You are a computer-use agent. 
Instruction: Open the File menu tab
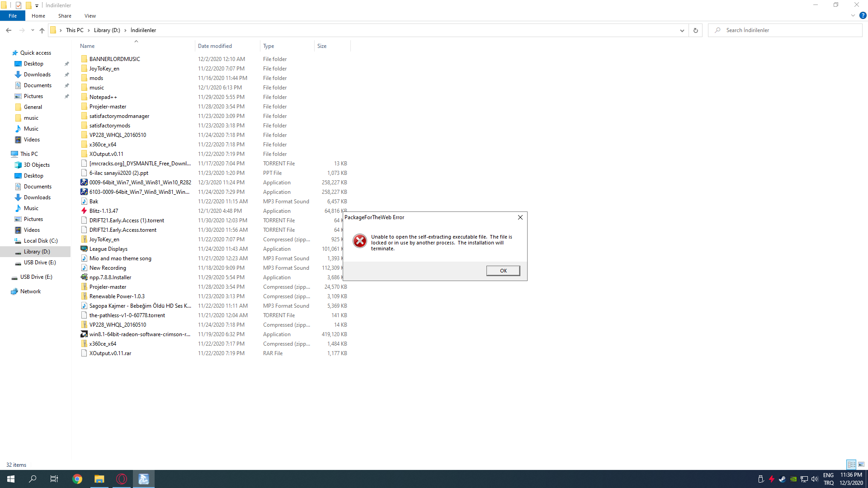13,16
